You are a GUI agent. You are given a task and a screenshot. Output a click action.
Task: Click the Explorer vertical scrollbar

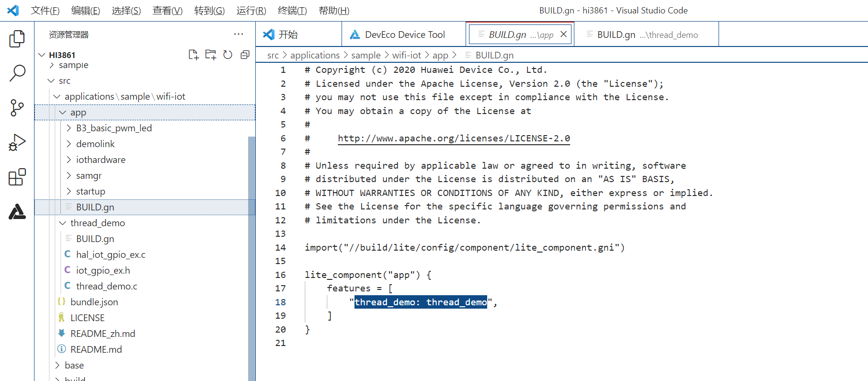[252, 259]
